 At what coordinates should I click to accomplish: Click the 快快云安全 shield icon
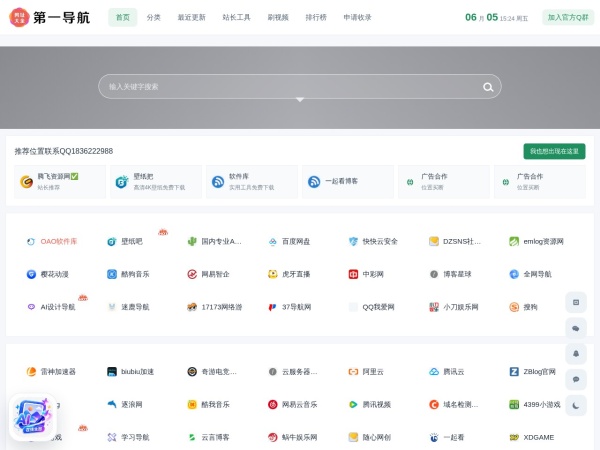coord(353,241)
